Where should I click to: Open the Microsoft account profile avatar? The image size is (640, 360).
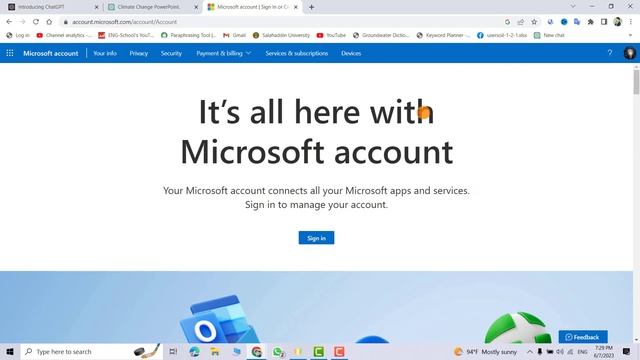(629, 53)
